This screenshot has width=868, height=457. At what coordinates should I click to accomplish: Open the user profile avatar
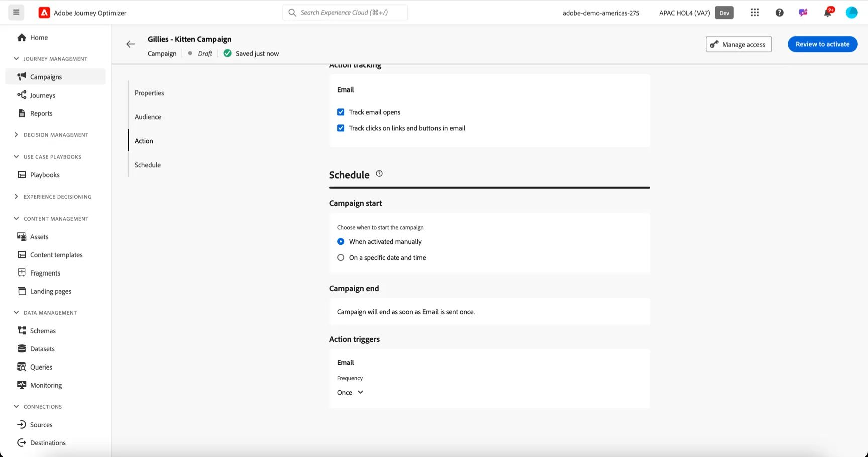pyautogui.click(x=851, y=13)
